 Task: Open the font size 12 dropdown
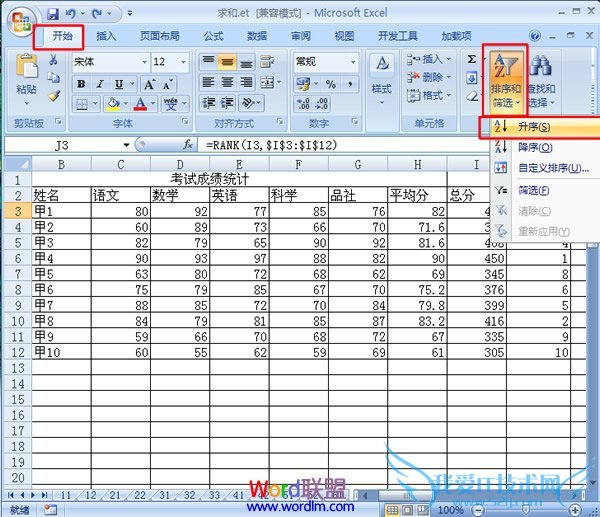(x=183, y=62)
